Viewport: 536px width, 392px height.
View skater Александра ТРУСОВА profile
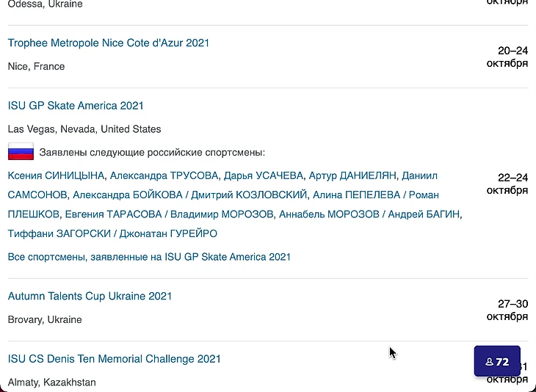164,175
